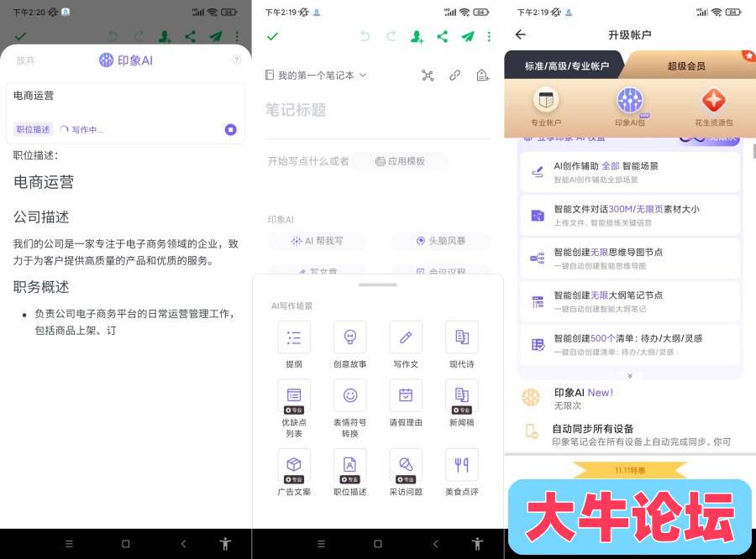Tap the Android back button under the AI writing screen

(184, 544)
